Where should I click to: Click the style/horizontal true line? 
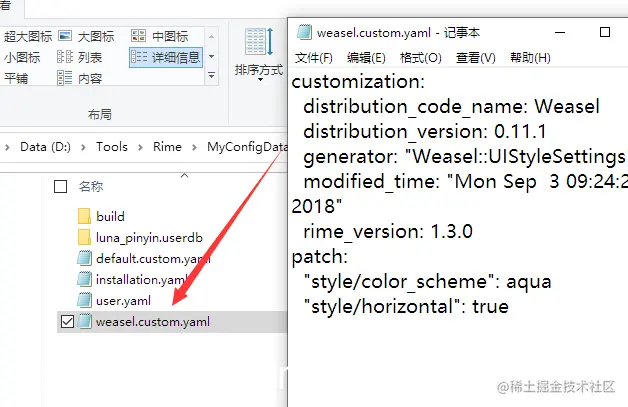tap(406, 307)
